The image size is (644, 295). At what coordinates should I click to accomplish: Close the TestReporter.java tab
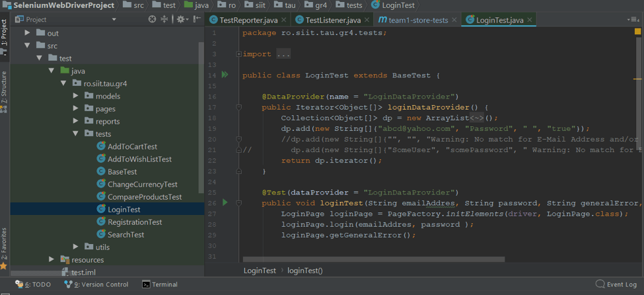283,21
